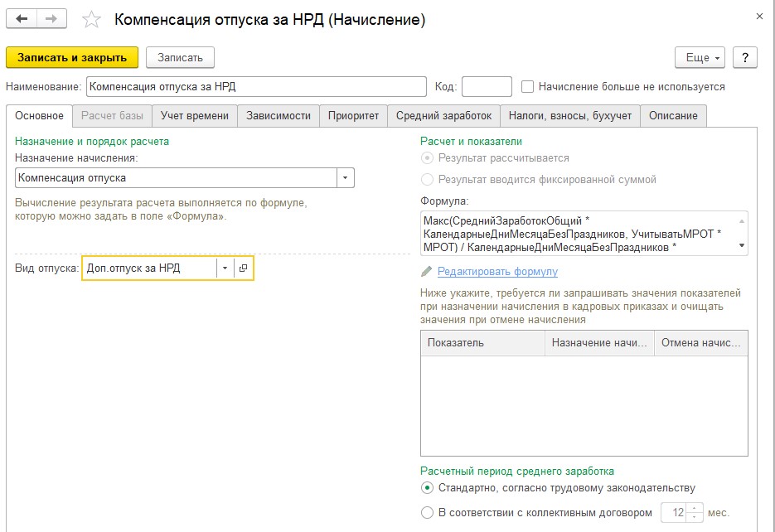The height and width of the screenshot is (532, 775).
Task: Switch to the Средний заработок tab
Action: coord(443,115)
